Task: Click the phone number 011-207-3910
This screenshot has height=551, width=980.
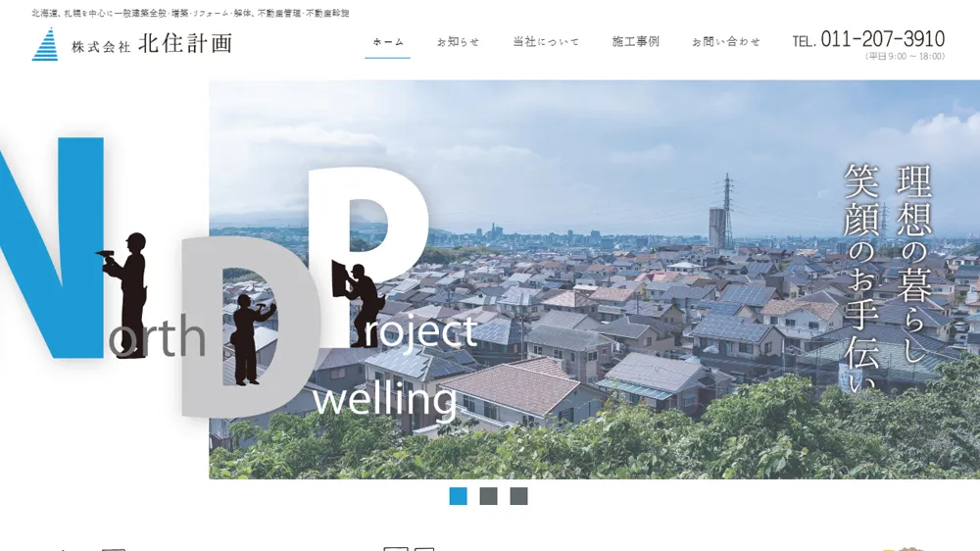Action: pos(883,39)
